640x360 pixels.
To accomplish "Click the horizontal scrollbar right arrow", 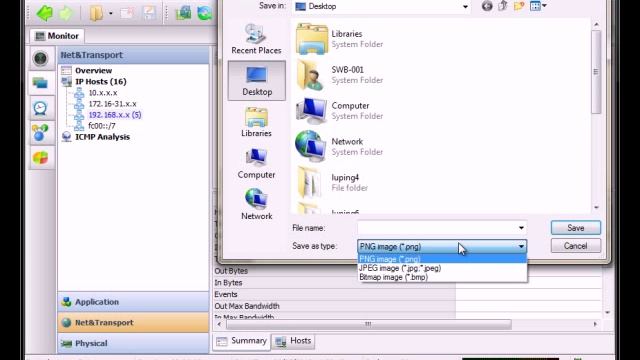I will click(x=595, y=324).
